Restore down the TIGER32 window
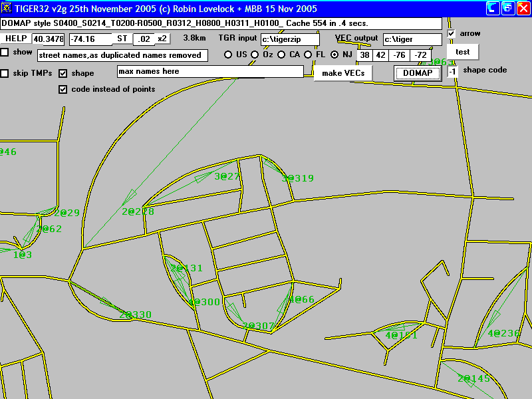This screenshot has height=399, width=532. tap(507, 8)
